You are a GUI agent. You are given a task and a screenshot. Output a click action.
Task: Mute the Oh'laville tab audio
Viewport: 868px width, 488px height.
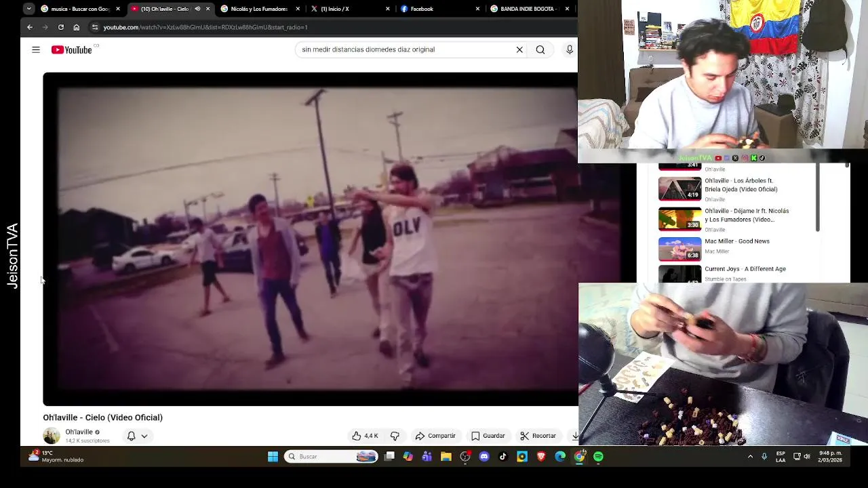coord(197,9)
